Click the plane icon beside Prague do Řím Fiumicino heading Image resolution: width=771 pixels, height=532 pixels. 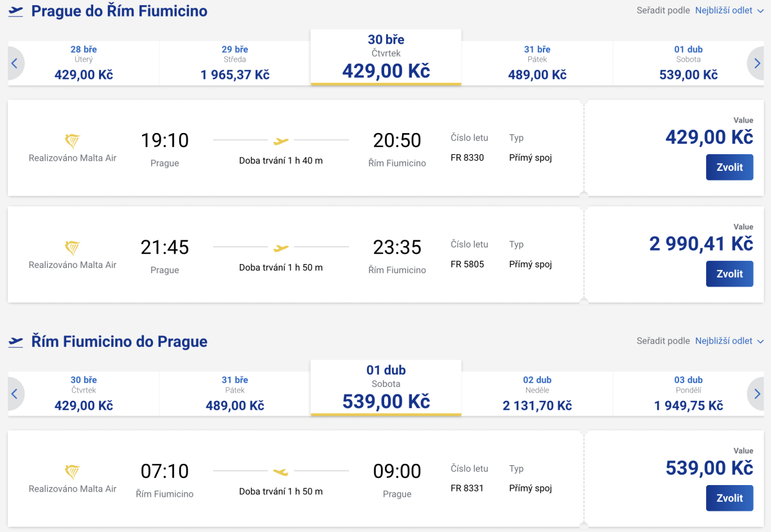point(16,11)
